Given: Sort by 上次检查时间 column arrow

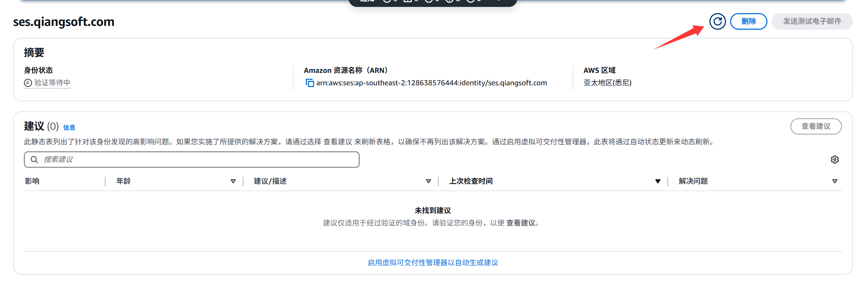Looking at the screenshot, I should click(658, 181).
